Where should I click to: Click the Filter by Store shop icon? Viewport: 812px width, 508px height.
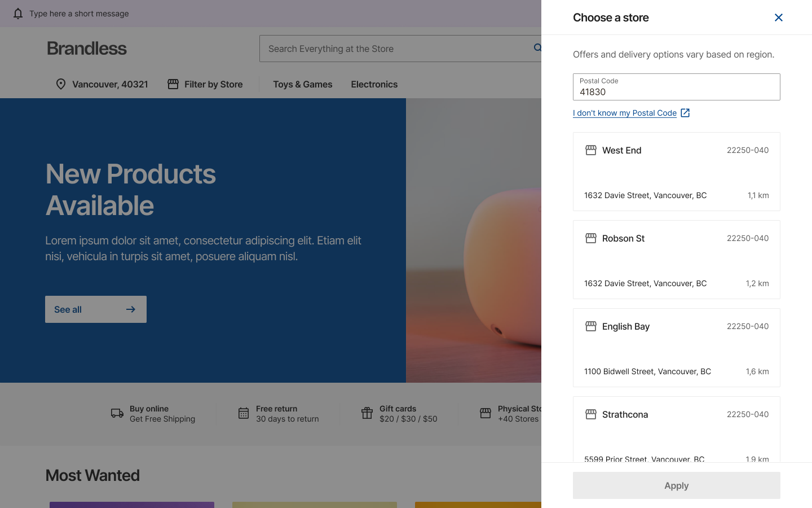173,84
